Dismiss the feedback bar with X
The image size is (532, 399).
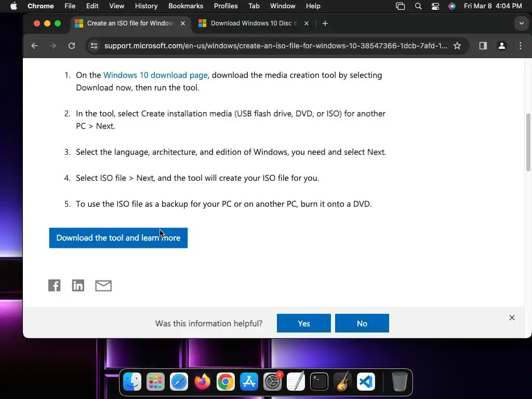click(x=512, y=317)
